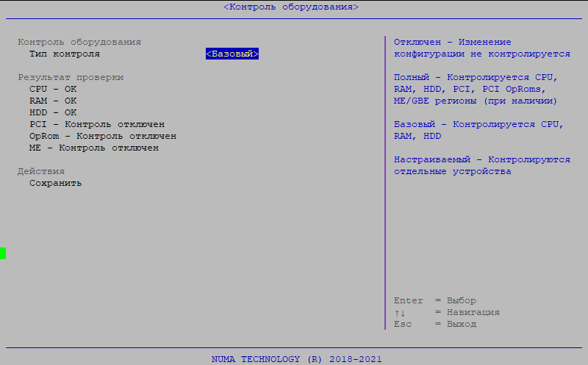588x365 pixels.
Task: Click the ↑↓ navigation arrows hint
Action: coord(400,312)
